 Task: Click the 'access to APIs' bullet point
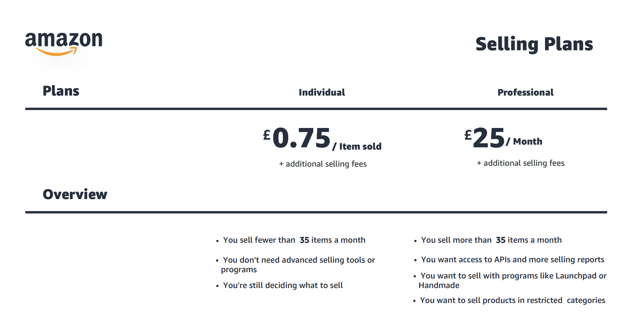pos(512,259)
